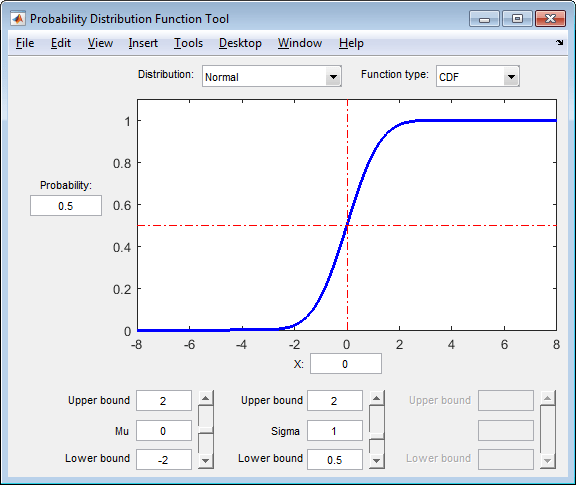Click the MATLAB logo icon in title bar
Viewport: 576px width, 485px height.
coord(18,19)
